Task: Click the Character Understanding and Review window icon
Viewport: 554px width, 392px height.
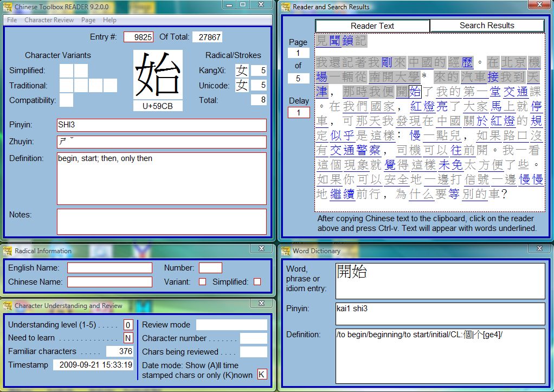Action: [8, 305]
